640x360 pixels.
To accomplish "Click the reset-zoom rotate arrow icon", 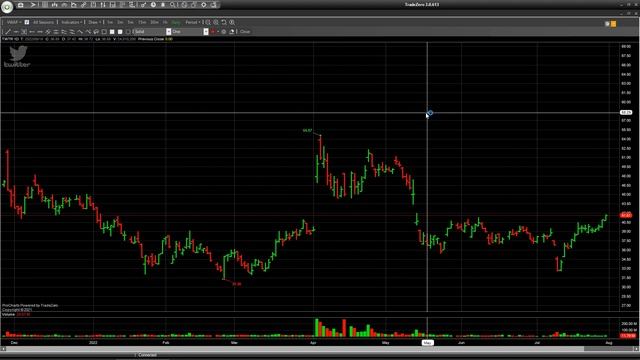I will tap(224, 22).
